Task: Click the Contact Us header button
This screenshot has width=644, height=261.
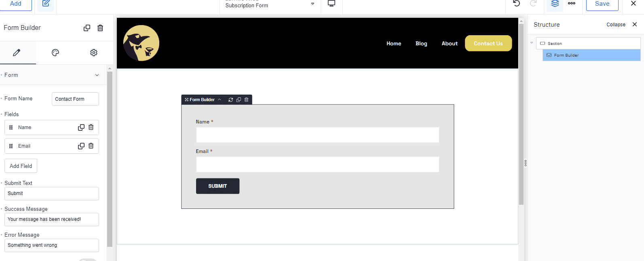Action: click(x=488, y=43)
